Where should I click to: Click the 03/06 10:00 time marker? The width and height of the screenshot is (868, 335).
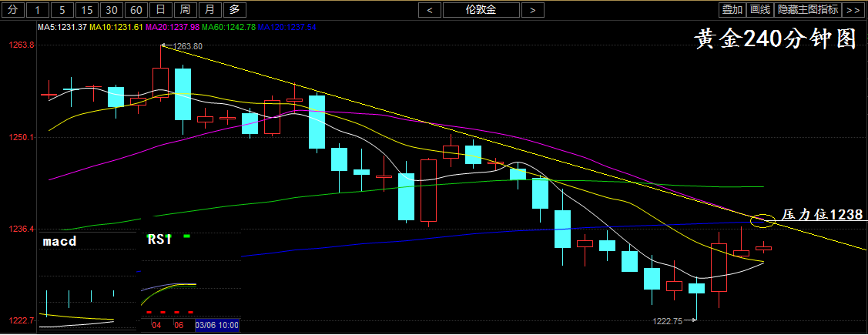[x=216, y=326]
